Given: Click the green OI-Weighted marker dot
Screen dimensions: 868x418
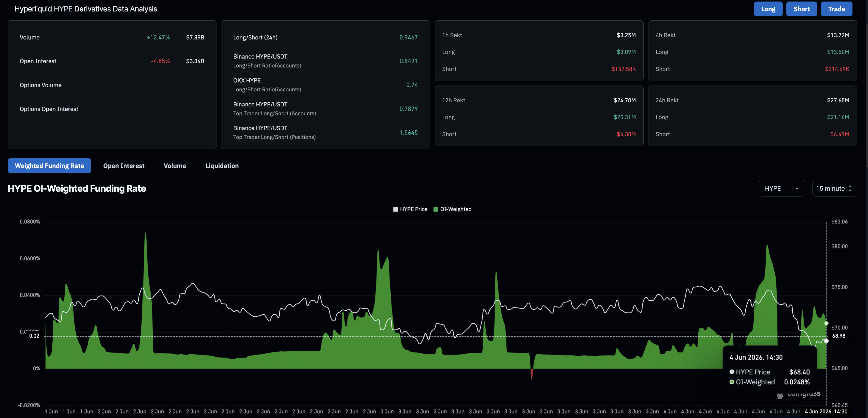Looking at the screenshot, I should click(826, 323).
